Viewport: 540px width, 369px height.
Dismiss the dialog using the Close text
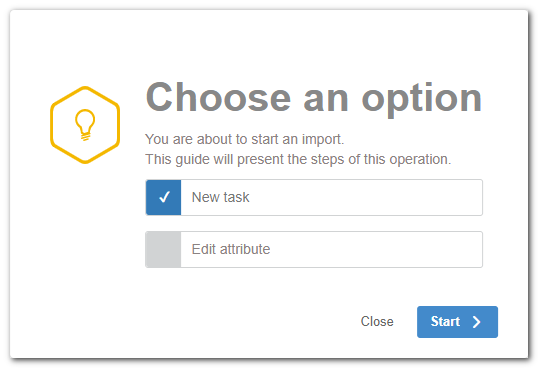(x=377, y=321)
